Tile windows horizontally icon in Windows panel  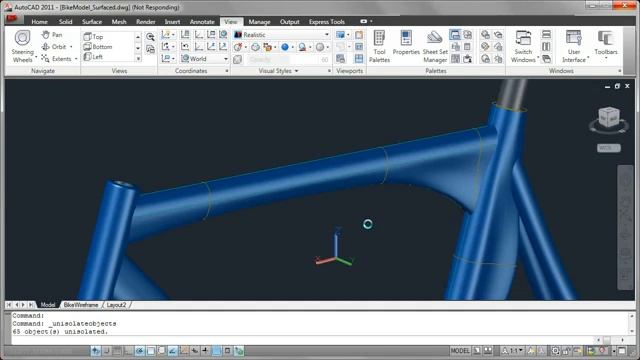pyautogui.click(x=546, y=35)
